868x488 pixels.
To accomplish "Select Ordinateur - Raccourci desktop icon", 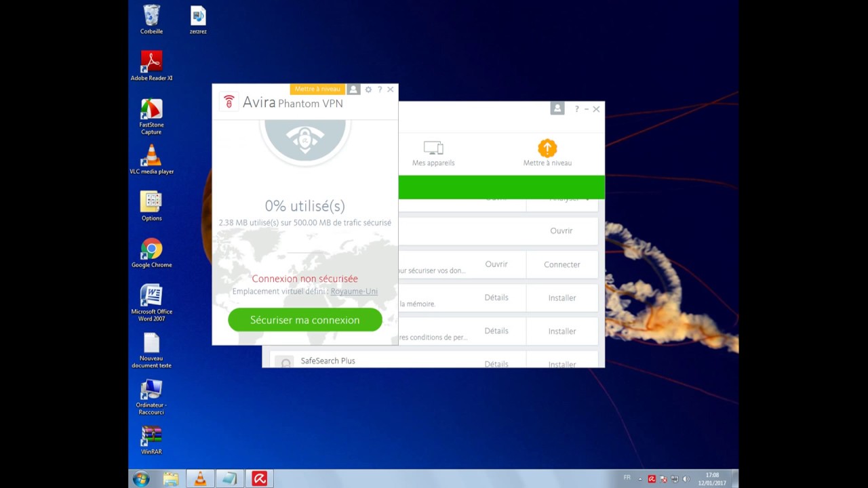I will coord(151,396).
